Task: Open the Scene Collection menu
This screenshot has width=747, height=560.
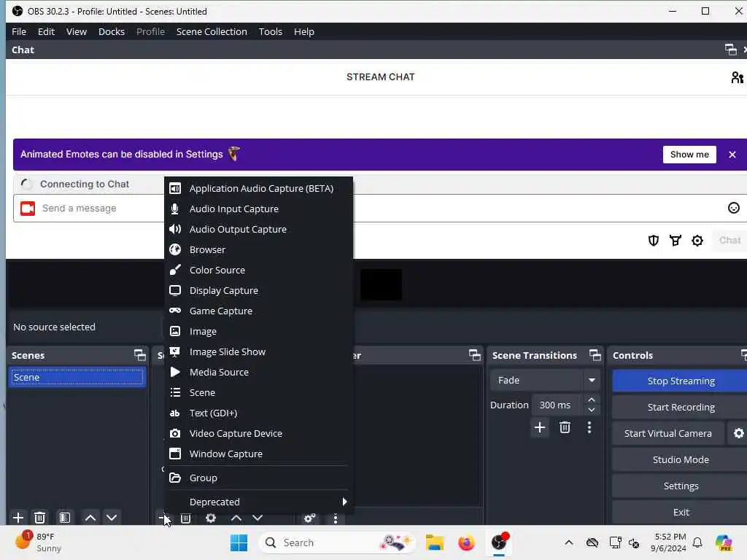Action: pos(212,31)
